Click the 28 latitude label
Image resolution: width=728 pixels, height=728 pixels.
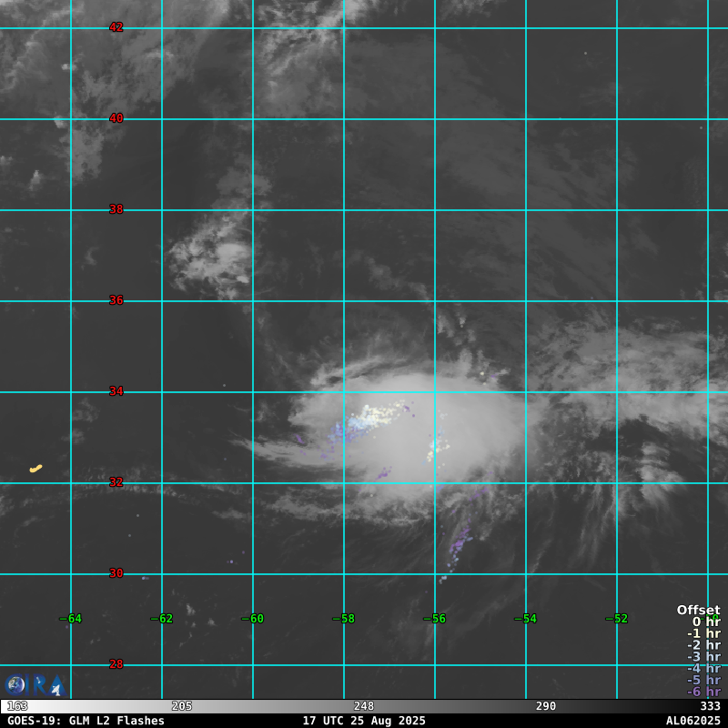(x=116, y=664)
